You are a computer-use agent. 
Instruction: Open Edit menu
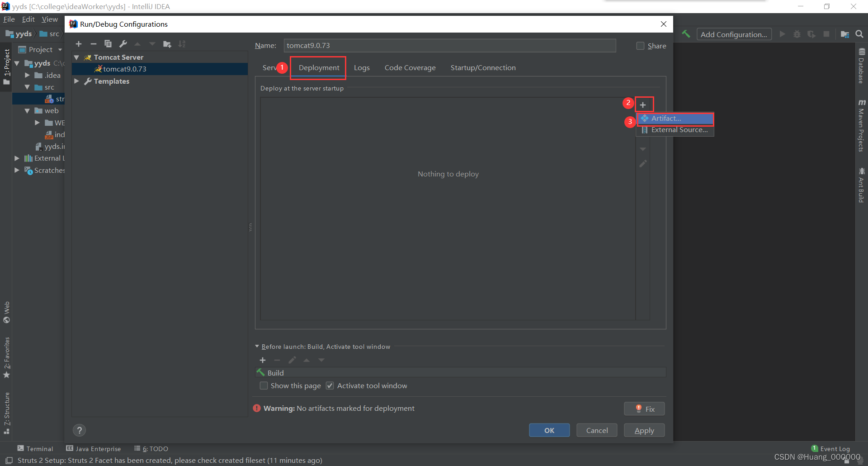(28, 19)
